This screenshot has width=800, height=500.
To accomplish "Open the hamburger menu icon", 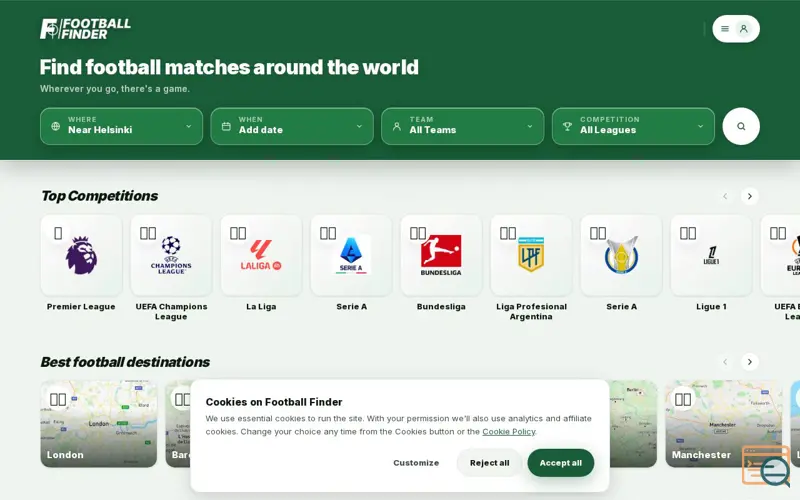I will 724,29.
